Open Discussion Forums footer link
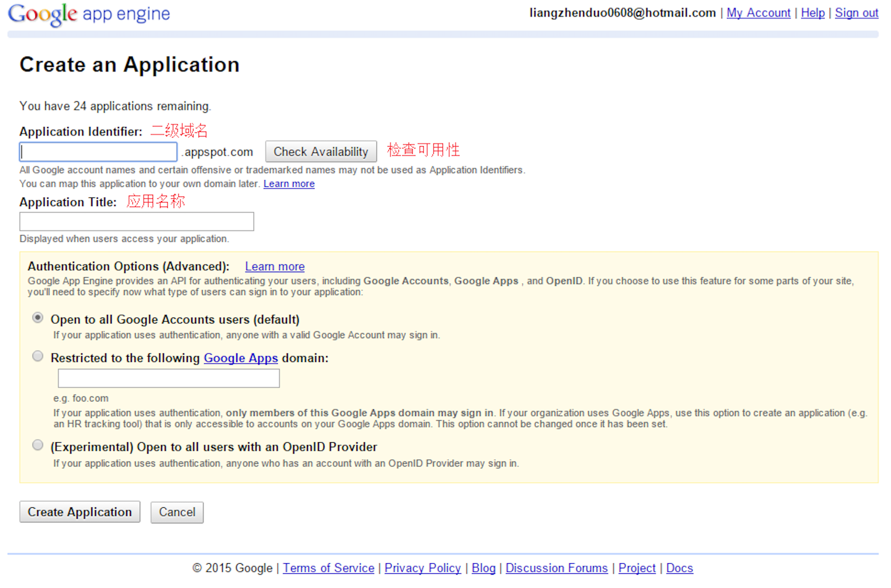Screen dimensions: 891x588 click(557, 568)
